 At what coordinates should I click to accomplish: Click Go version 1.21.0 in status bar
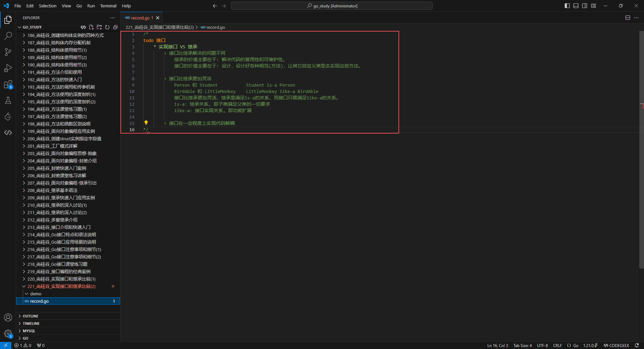coord(590,345)
